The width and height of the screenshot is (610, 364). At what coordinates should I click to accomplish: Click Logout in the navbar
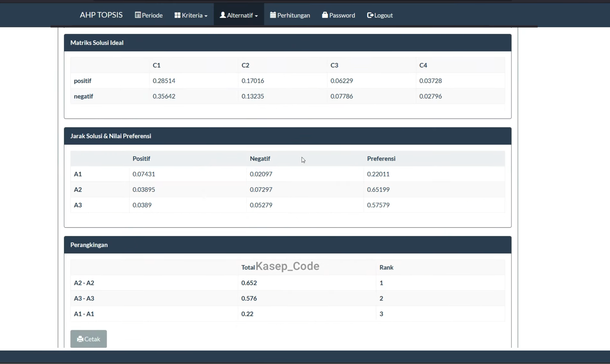[x=380, y=15]
